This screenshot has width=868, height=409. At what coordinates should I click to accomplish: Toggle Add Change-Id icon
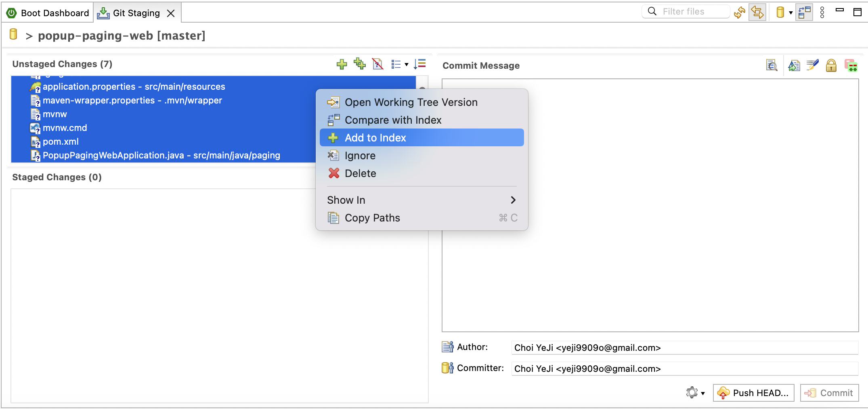click(x=851, y=65)
